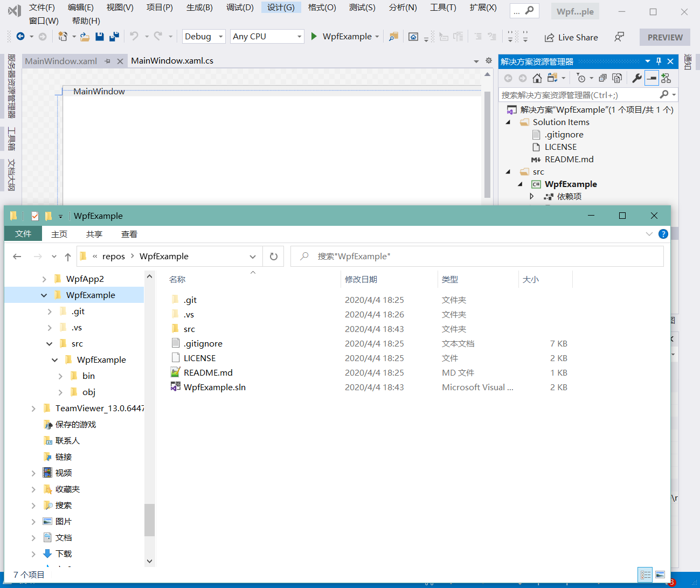This screenshot has height=588, width=700.
Task: Sort files by 修改日期 column header
Action: pos(361,280)
